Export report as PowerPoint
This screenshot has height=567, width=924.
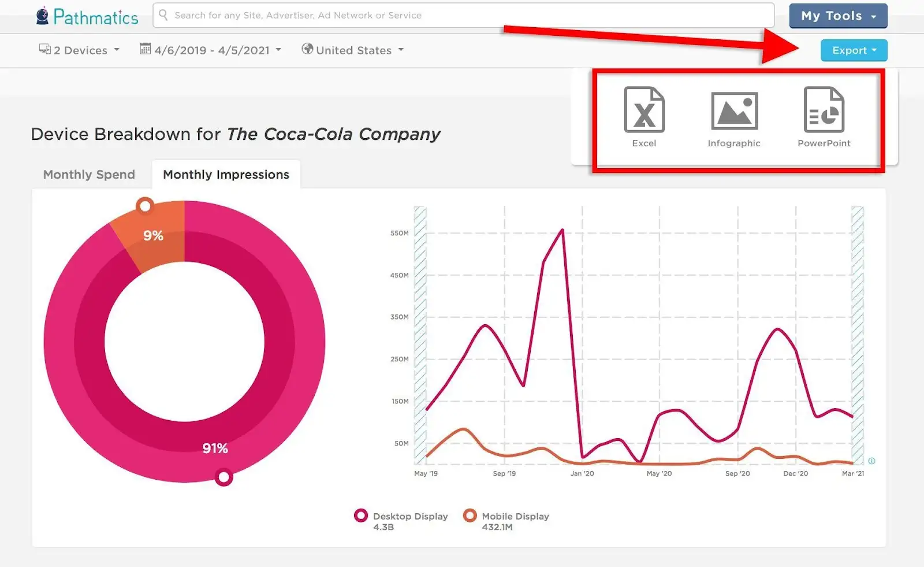pyautogui.click(x=824, y=117)
